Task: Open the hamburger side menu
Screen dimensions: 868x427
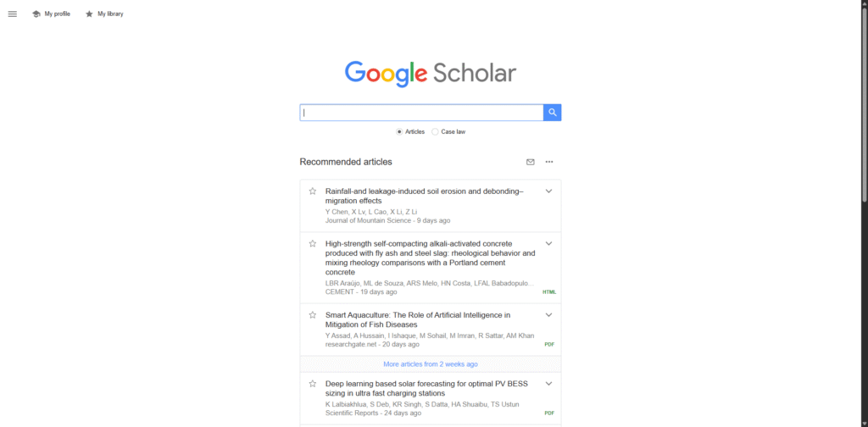Action: coord(12,14)
